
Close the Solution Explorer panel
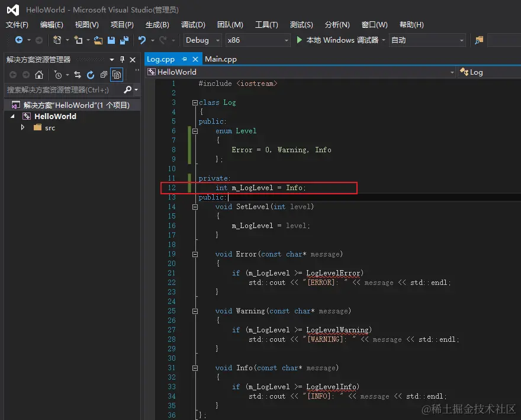133,59
